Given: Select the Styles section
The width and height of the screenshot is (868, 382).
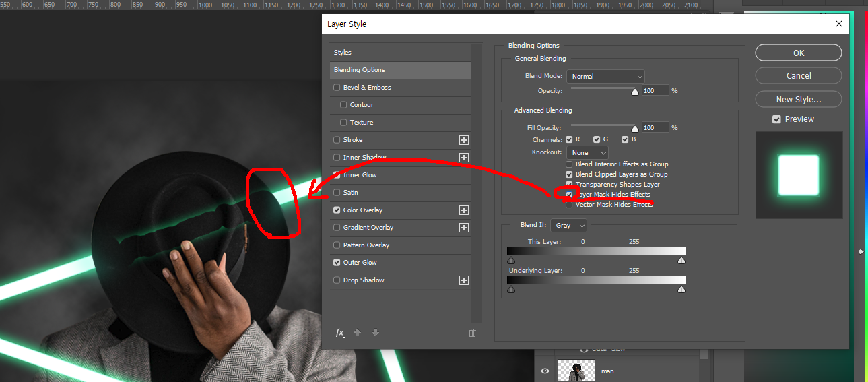Looking at the screenshot, I should [400, 53].
